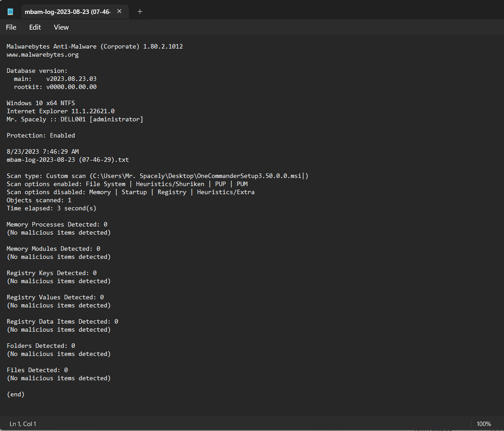Open the File menu

coord(11,27)
